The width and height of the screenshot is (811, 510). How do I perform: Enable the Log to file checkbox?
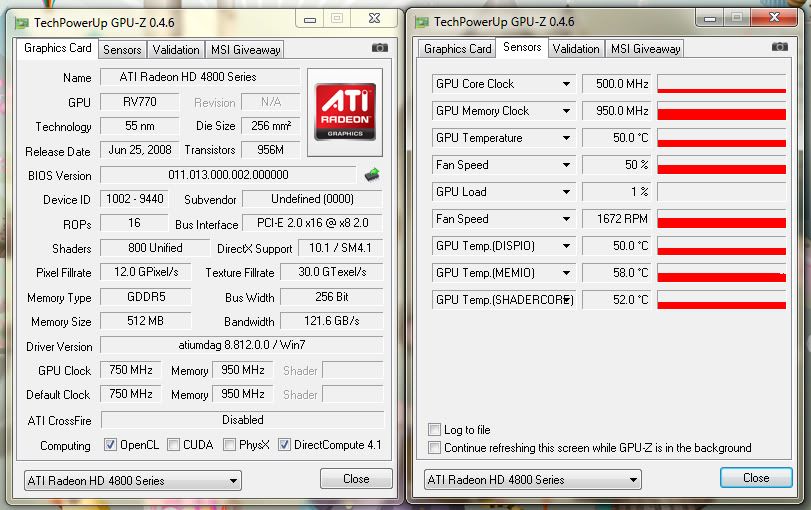click(x=434, y=429)
